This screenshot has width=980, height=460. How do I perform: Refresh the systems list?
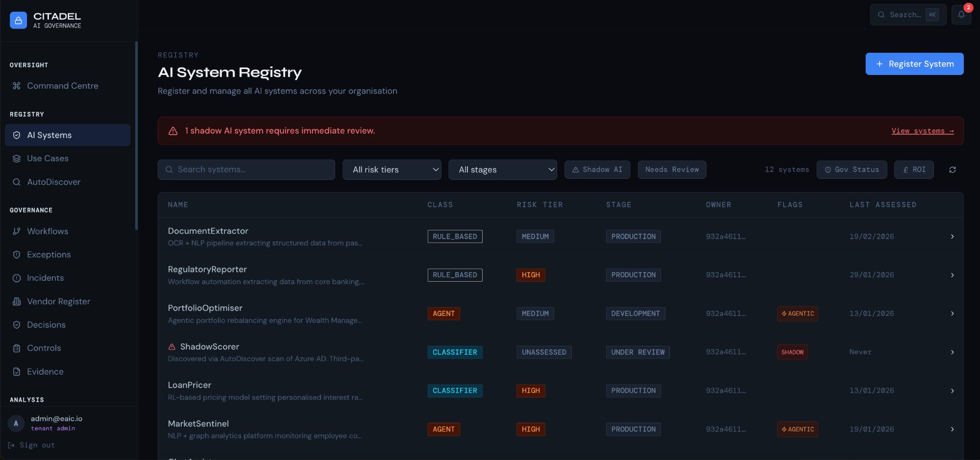952,169
